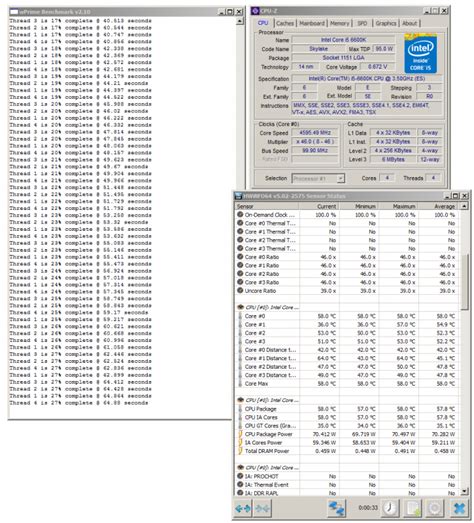Click the IA: PROCHOT sensor icon
The height and width of the screenshot is (523, 474).
[240, 476]
